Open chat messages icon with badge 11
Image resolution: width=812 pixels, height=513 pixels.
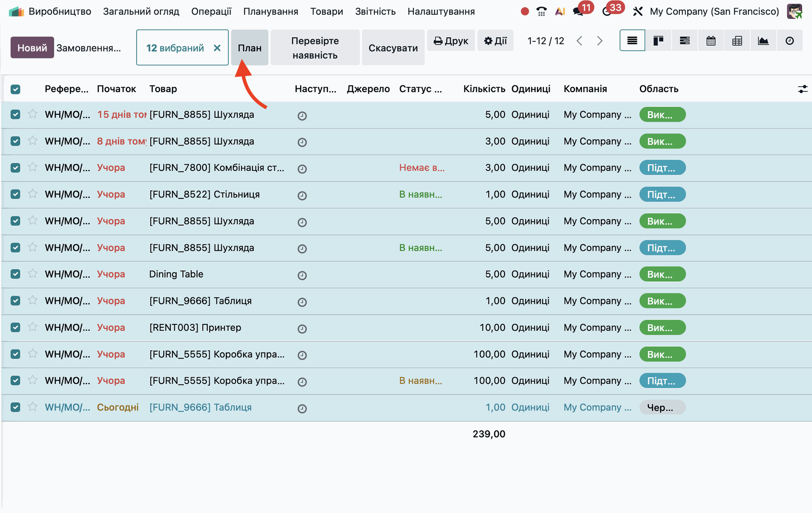coord(579,11)
